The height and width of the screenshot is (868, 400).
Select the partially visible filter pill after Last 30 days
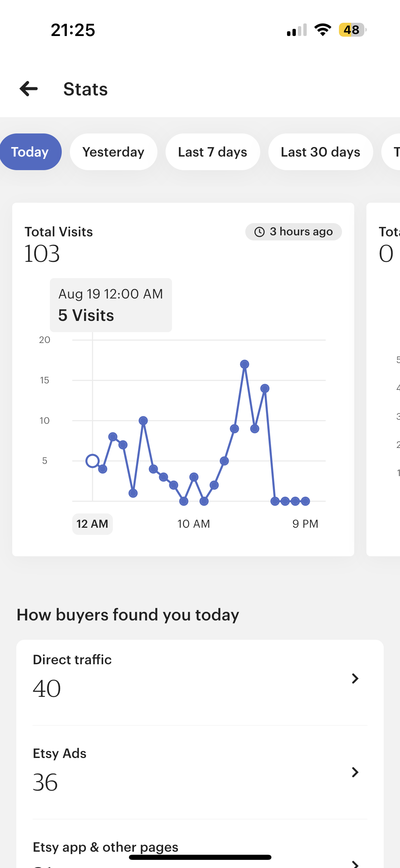coord(391,152)
